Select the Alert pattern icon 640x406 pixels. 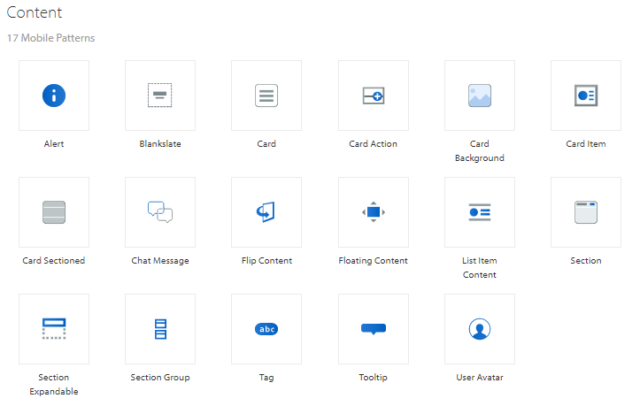pos(54,95)
